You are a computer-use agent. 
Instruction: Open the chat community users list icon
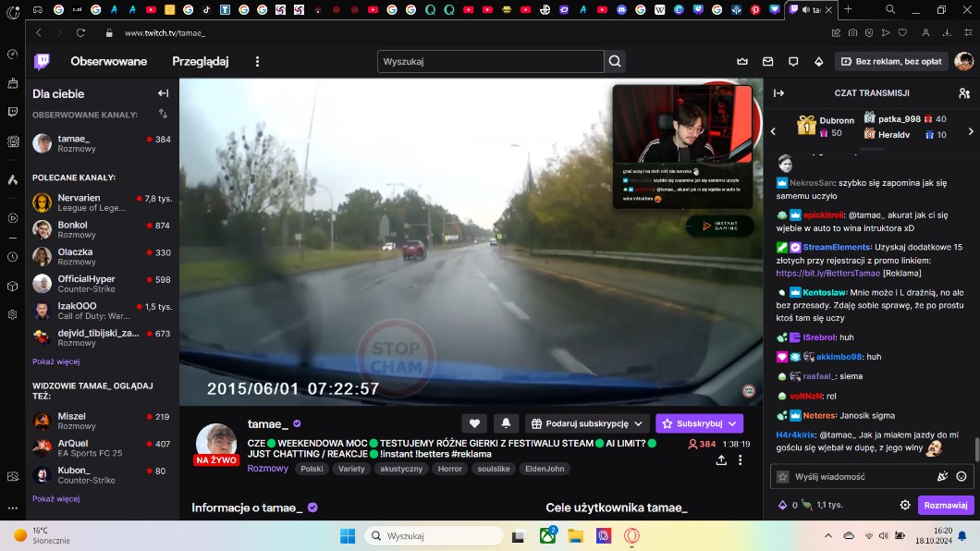(964, 93)
